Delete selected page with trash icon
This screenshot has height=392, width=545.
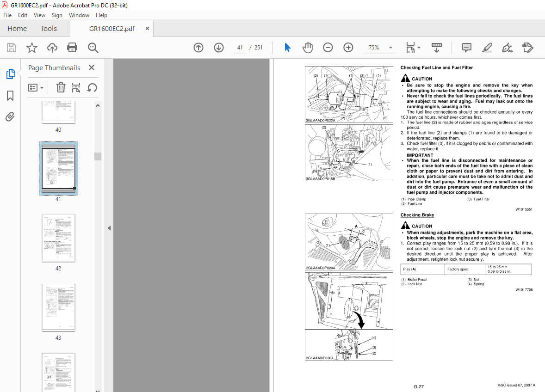point(61,87)
